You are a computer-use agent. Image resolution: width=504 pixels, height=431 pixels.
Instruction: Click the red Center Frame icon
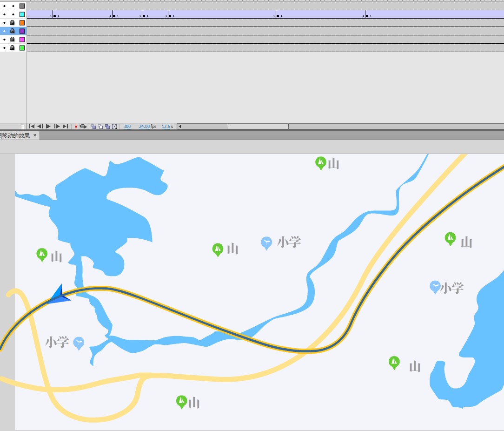pos(76,127)
